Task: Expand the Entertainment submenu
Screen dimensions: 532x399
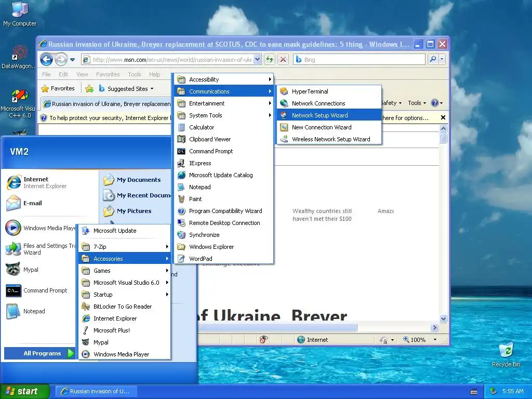Action: 224,103
